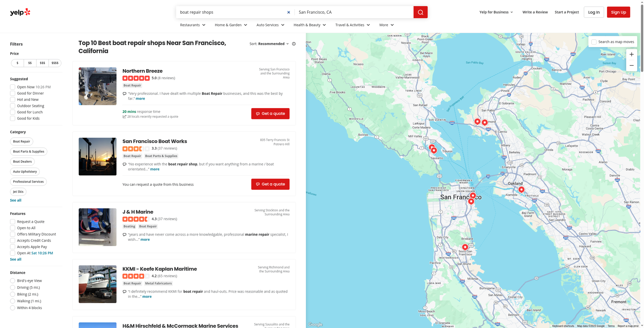Filter by Boat Dealers category
This screenshot has width=644, height=328.
(22, 162)
